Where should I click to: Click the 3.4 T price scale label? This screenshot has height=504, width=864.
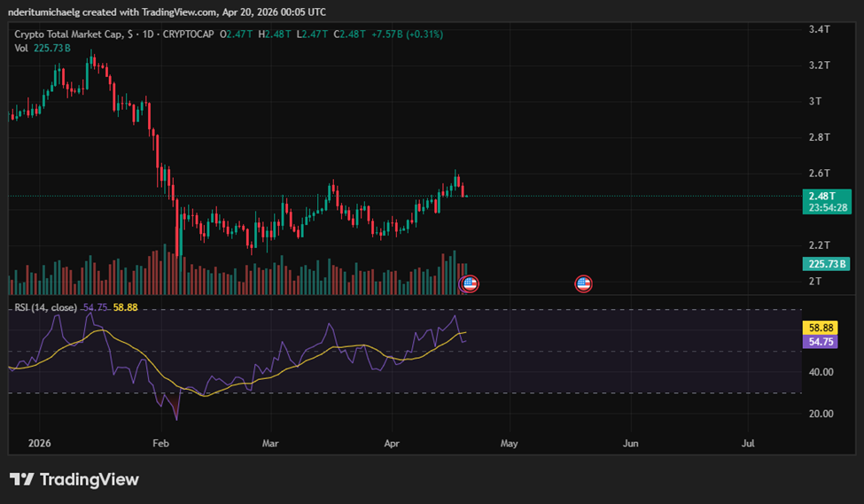pos(818,29)
